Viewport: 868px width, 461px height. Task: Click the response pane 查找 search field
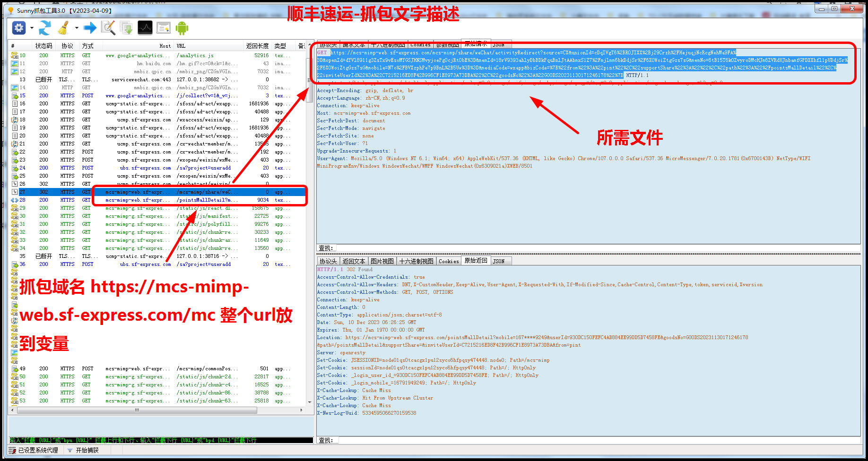599,440
